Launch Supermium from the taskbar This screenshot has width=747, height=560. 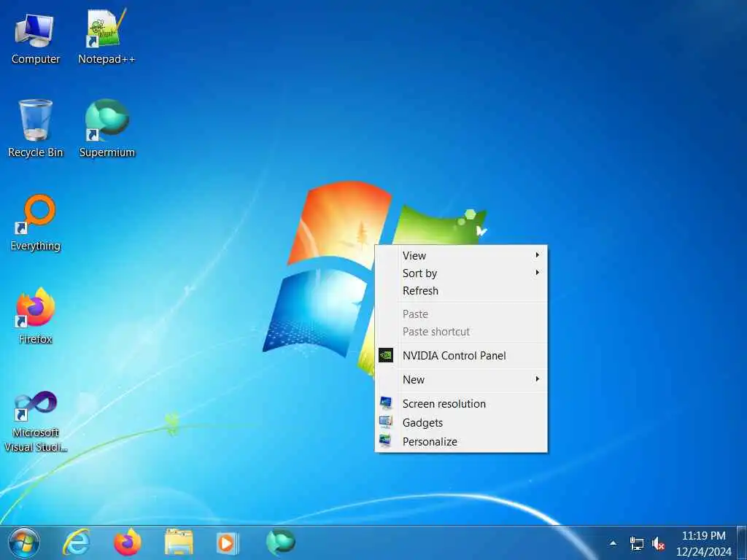tap(281, 542)
